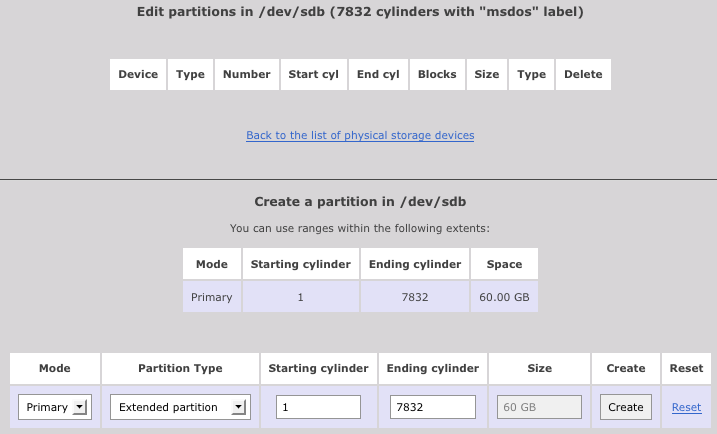Click the 60.00 GB space cell

[504, 297]
